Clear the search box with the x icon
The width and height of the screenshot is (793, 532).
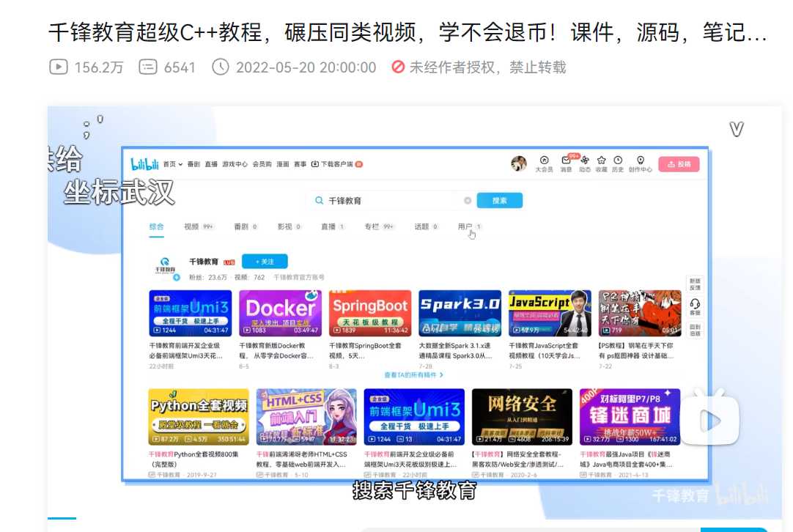468,201
